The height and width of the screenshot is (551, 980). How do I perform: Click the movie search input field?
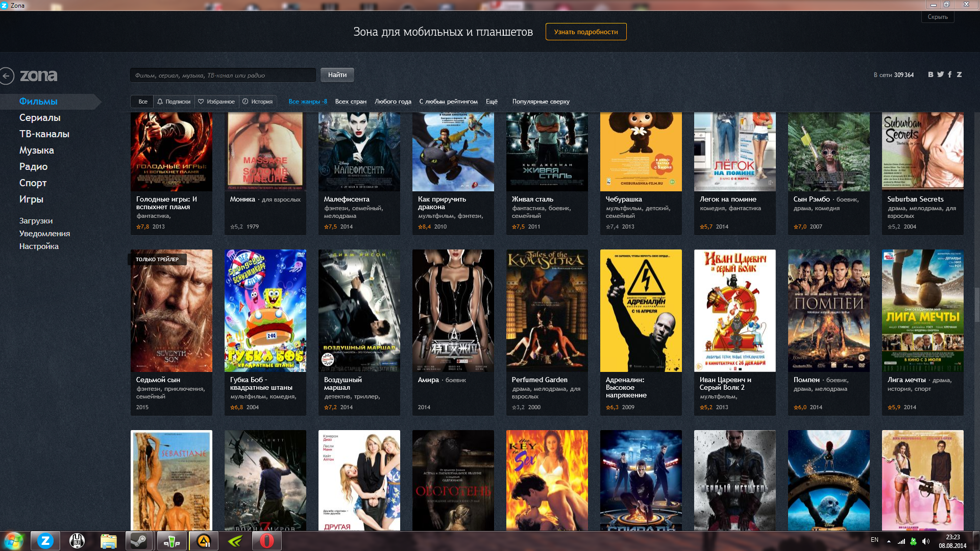click(223, 75)
